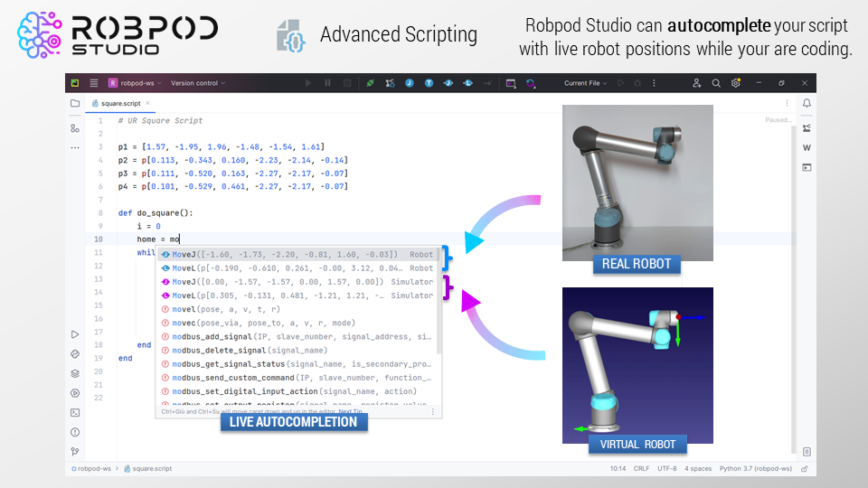Open the simulator window icon
868x488 pixels.
511,83
